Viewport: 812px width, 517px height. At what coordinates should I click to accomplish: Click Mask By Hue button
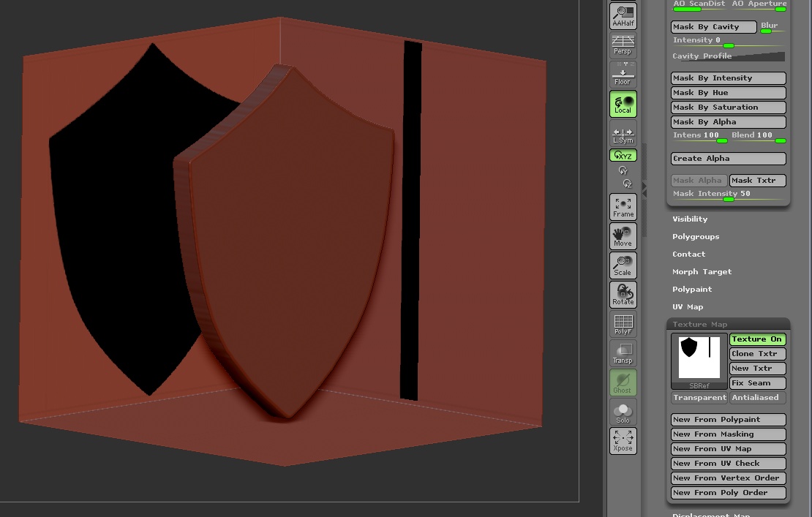click(728, 93)
